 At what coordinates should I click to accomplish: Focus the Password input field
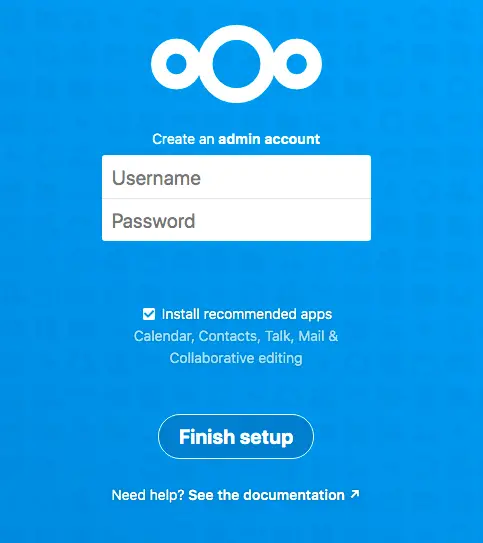[236, 220]
